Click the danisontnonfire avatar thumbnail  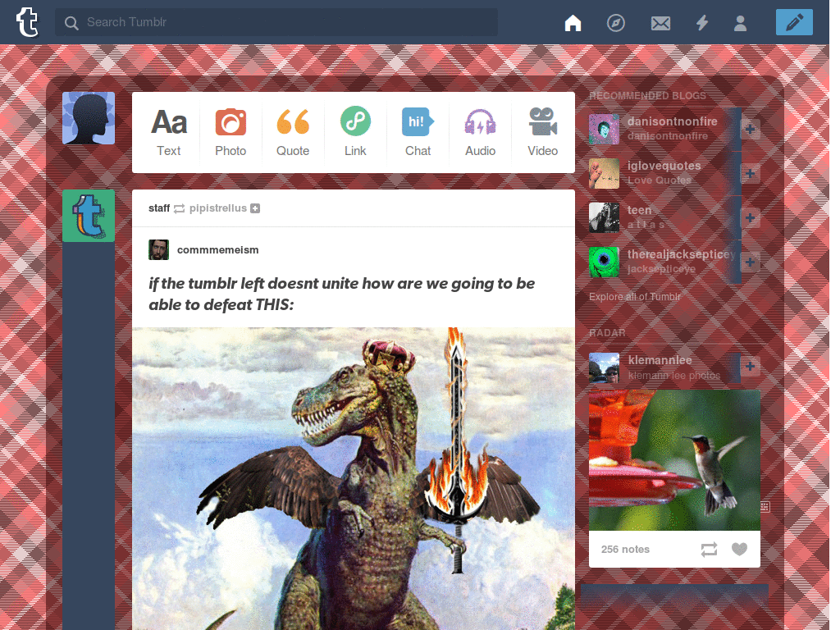tap(604, 129)
